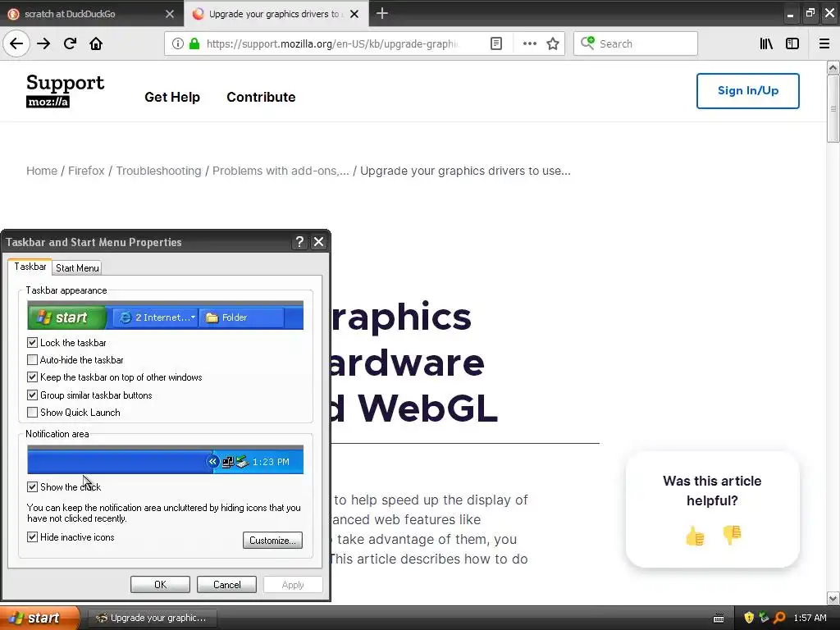Screen dimensions: 840x630
Task: Enable Auto-hide the taskbar
Action: click(32, 359)
